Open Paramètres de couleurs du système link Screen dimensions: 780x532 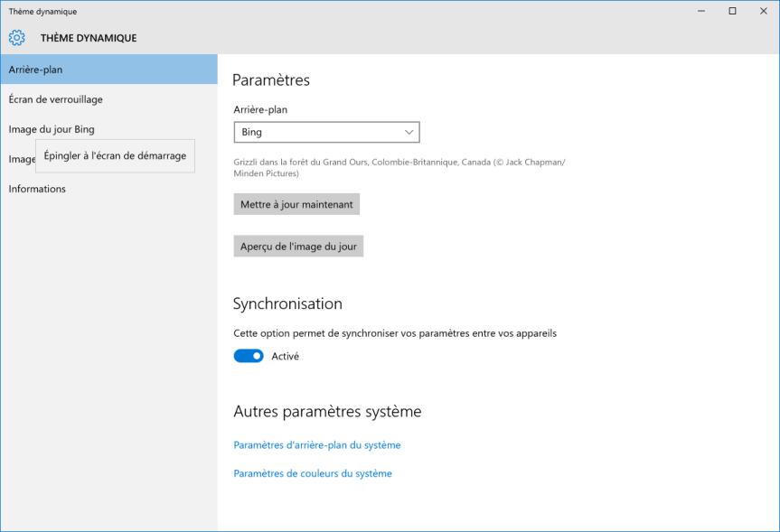[x=313, y=473]
